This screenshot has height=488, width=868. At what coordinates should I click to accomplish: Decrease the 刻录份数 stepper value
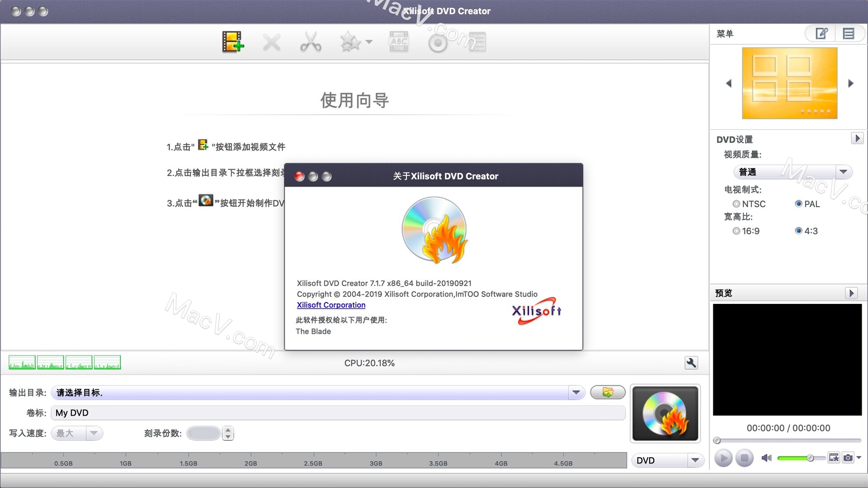[x=228, y=437]
